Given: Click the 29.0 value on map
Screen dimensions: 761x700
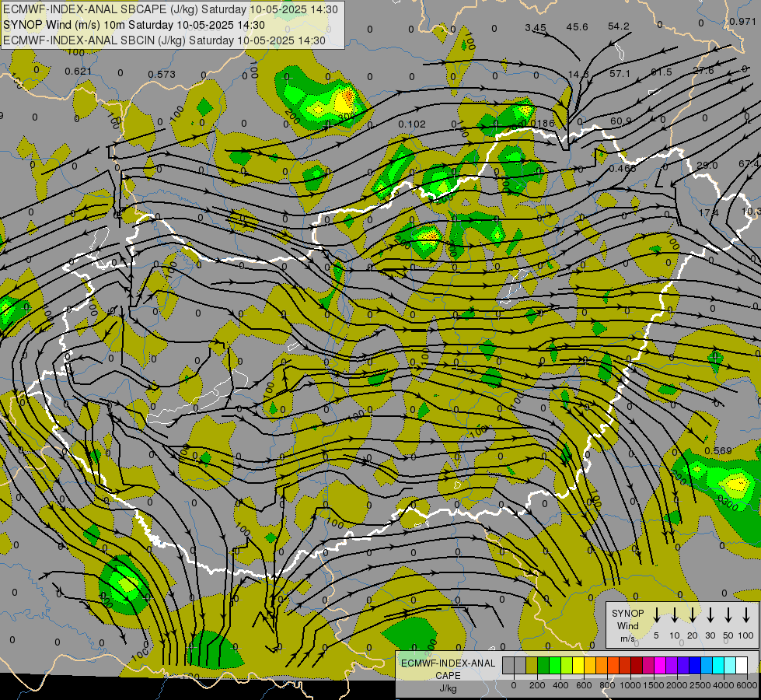Looking at the screenshot, I should 707,166.
